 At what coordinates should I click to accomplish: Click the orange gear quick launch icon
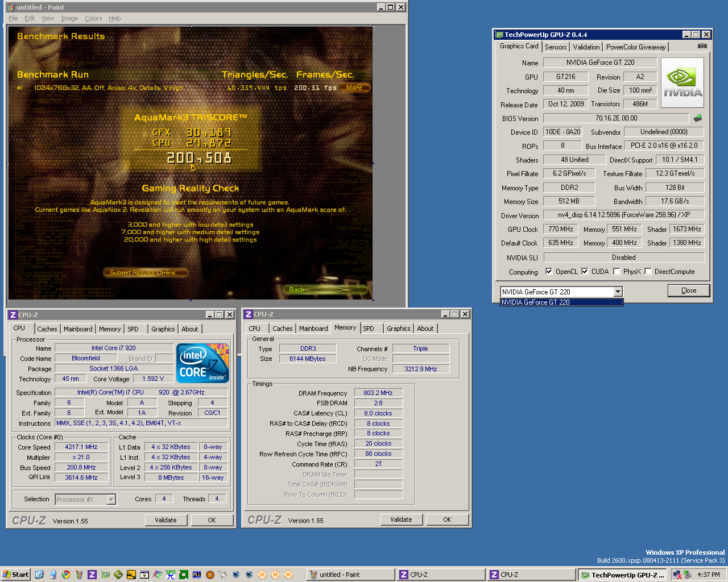pyautogui.click(x=210, y=575)
